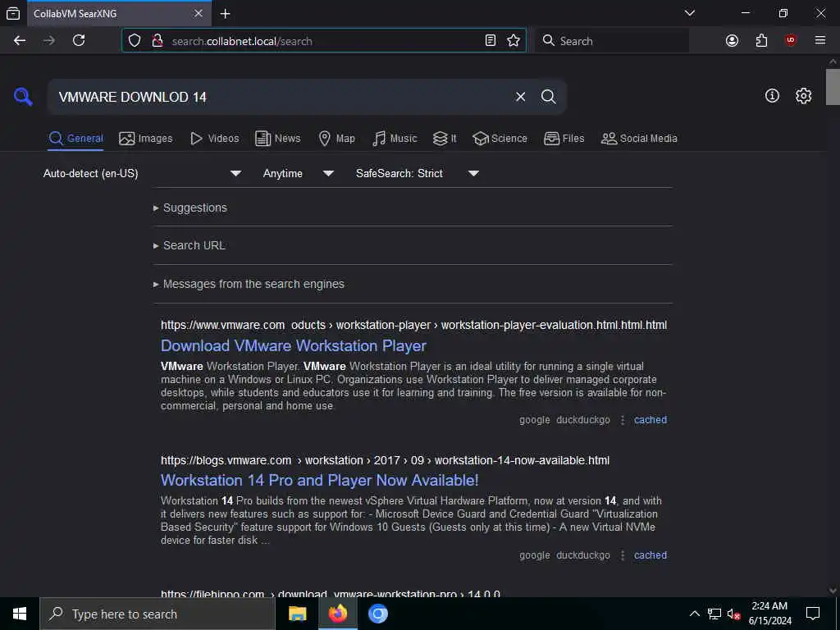
Task: Switch to the Images category
Action: [146, 138]
